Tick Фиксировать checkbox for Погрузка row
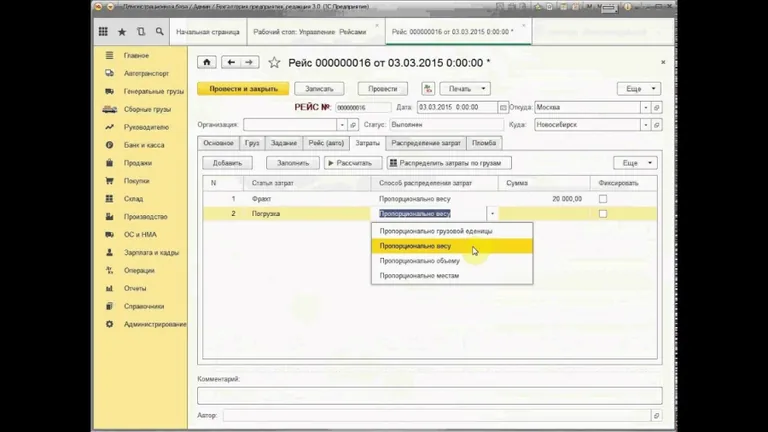768x432 pixels. click(602, 214)
